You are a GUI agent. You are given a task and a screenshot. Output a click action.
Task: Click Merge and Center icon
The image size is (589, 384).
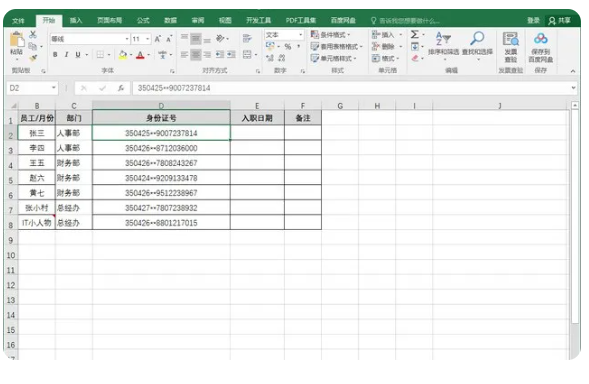point(247,55)
